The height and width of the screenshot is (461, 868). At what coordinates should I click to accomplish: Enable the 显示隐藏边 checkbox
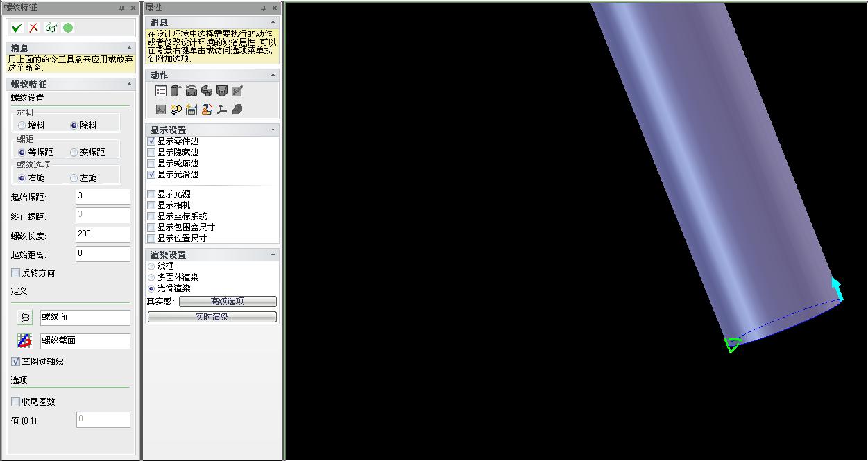[x=152, y=153]
